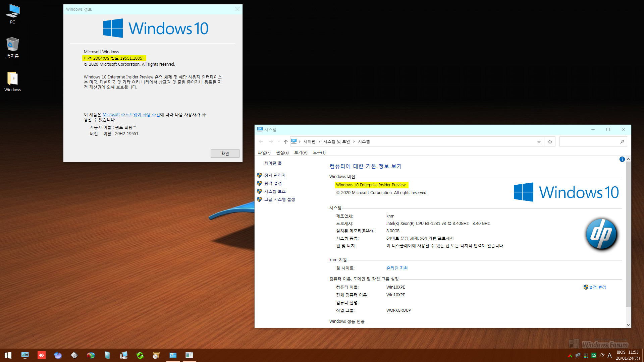This screenshot has width=644, height=362.
Task: Open 원격 설정 link
Action: (x=273, y=183)
